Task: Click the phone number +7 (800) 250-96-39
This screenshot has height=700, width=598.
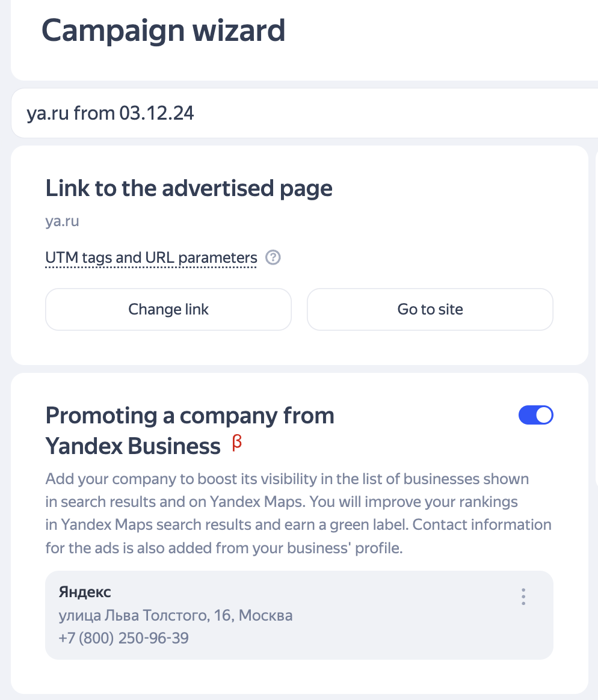Action: (x=124, y=638)
